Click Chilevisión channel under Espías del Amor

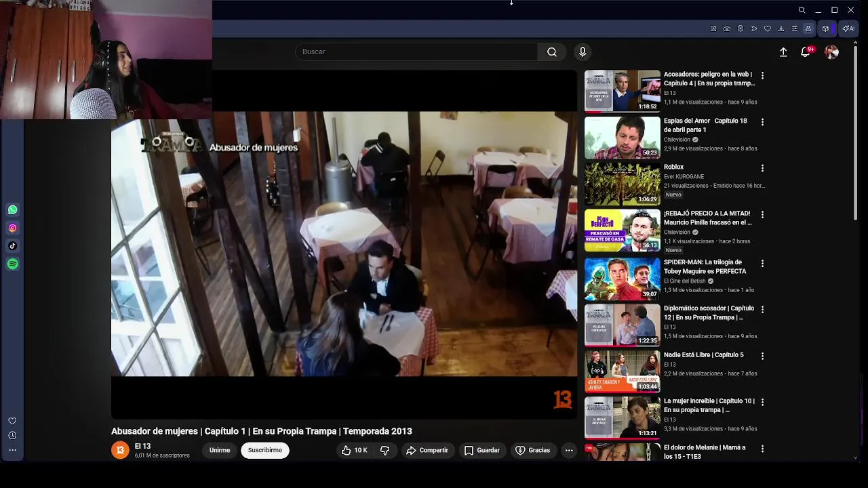tap(677, 140)
